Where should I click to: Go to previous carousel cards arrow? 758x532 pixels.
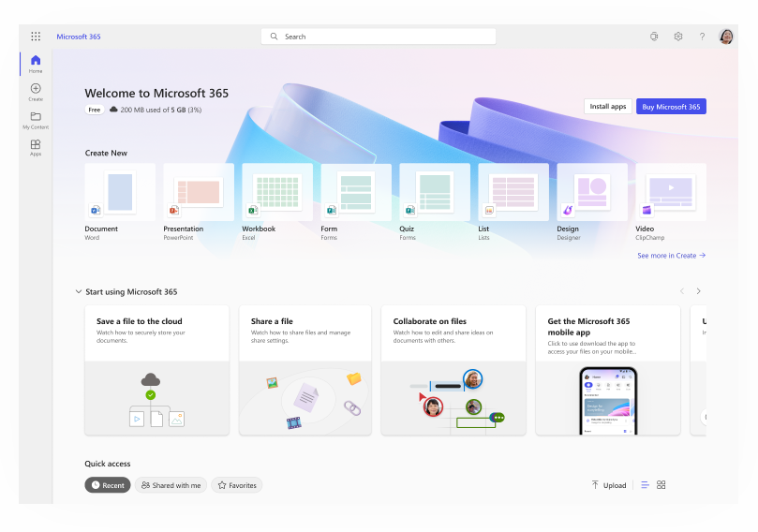(681, 291)
